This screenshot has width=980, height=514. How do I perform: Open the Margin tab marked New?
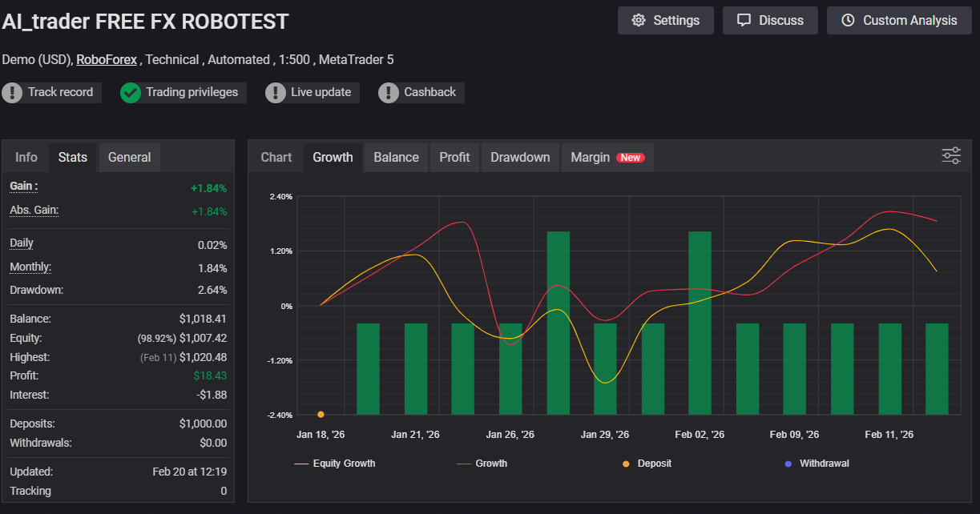(x=607, y=158)
